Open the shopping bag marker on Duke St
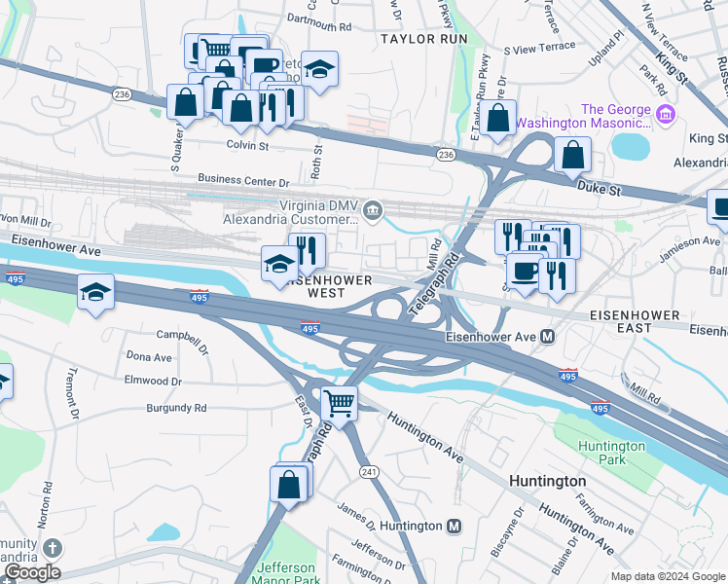 573,156
